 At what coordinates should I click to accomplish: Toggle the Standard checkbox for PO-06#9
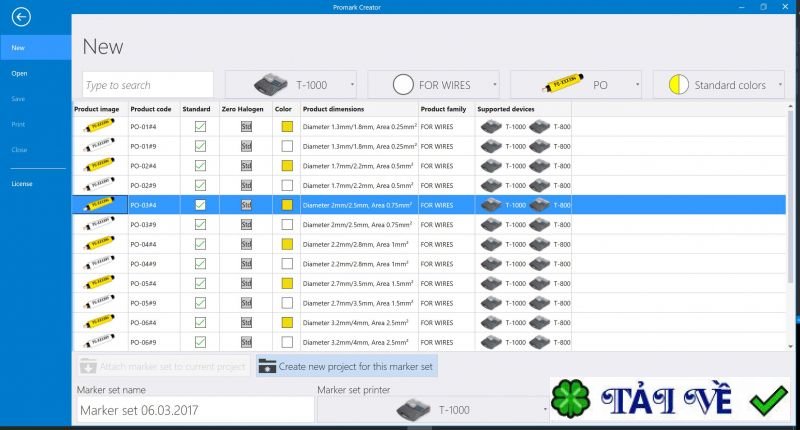coord(201,342)
